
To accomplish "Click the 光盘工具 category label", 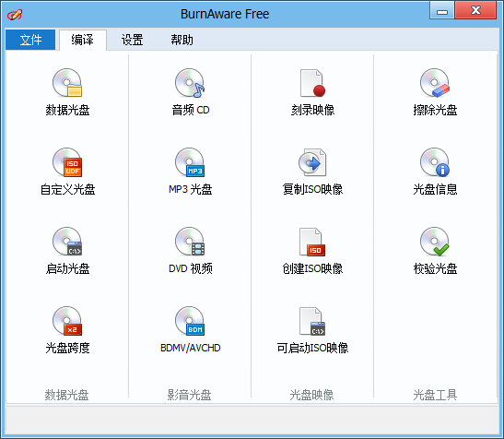I will click(435, 395).
